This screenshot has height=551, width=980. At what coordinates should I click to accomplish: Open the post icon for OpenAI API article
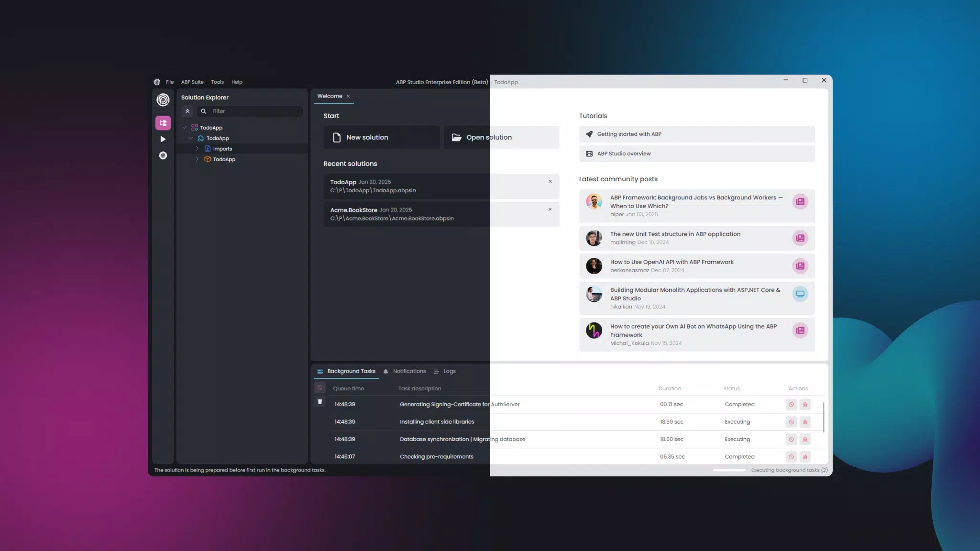tap(800, 266)
